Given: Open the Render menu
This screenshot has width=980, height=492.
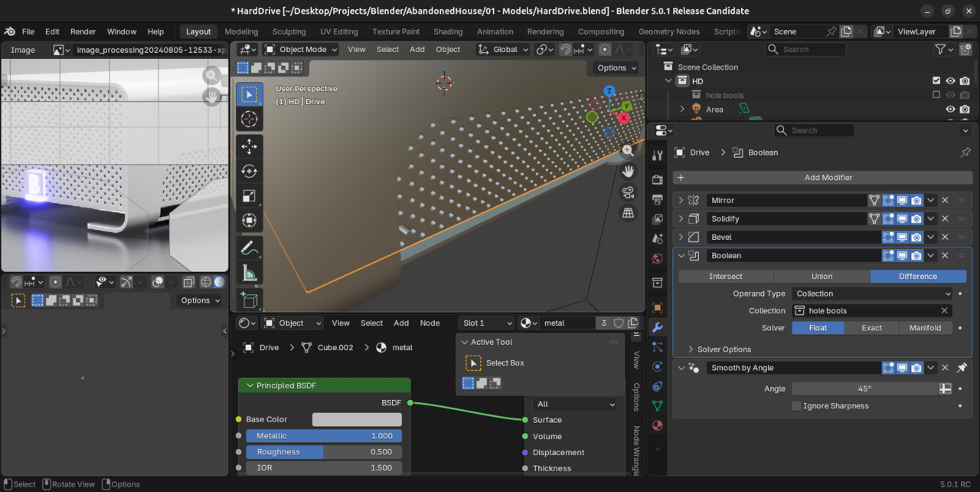Looking at the screenshot, I should pos(83,31).
